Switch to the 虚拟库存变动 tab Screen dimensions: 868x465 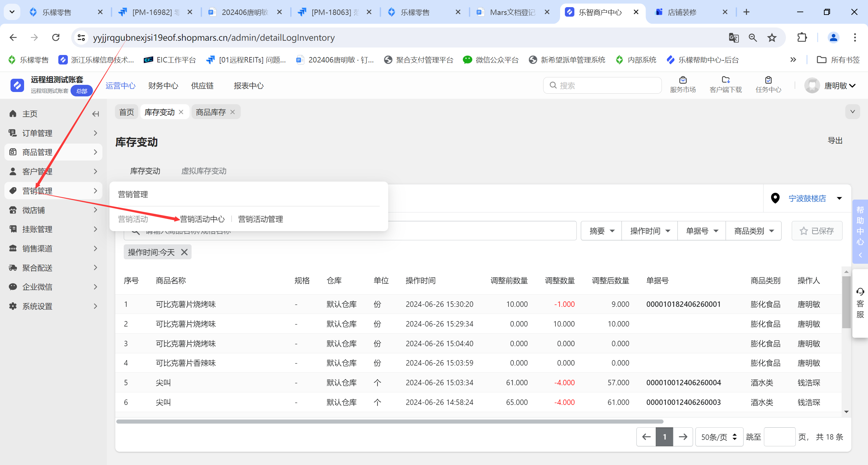coord(204,171)
